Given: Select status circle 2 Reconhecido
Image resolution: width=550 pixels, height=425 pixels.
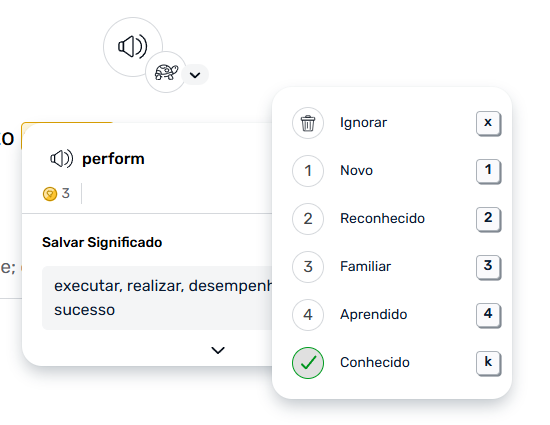Looking at the screenshot, I should (308, 219).
